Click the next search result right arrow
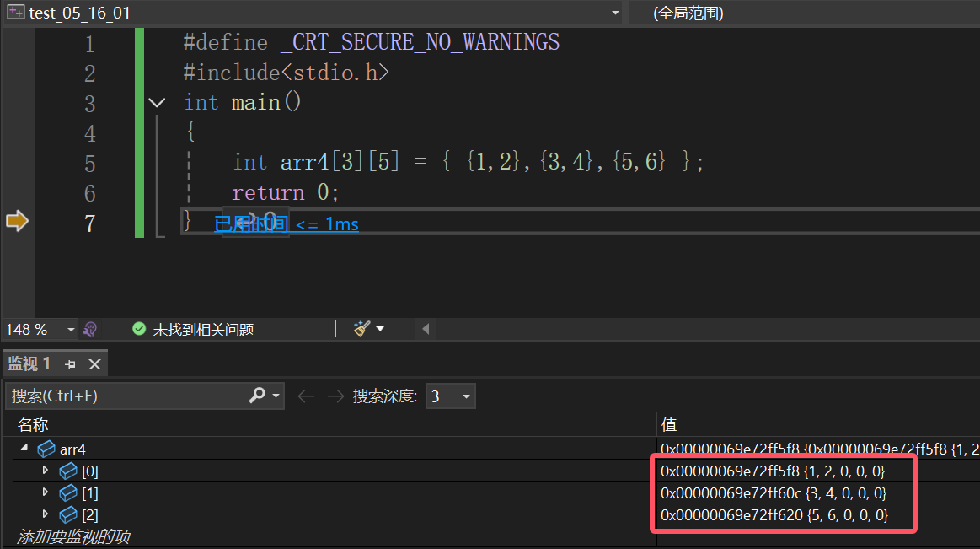This screenshot has width=980, height=549. coord(335,396)
